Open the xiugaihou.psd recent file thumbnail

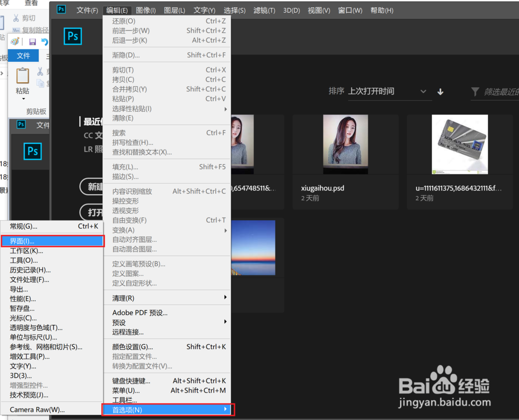click(346, 144)
